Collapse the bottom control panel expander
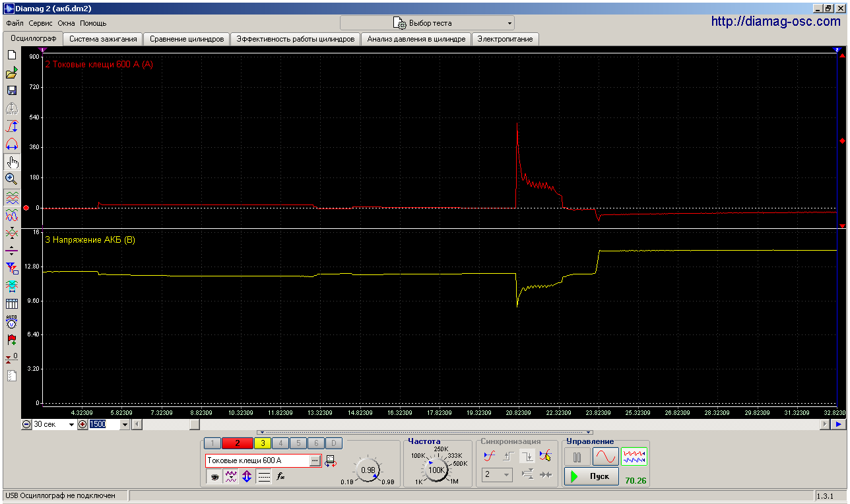The height and width of the screenshot is (504, 850). pyautogui.click(x=424, y=431)
